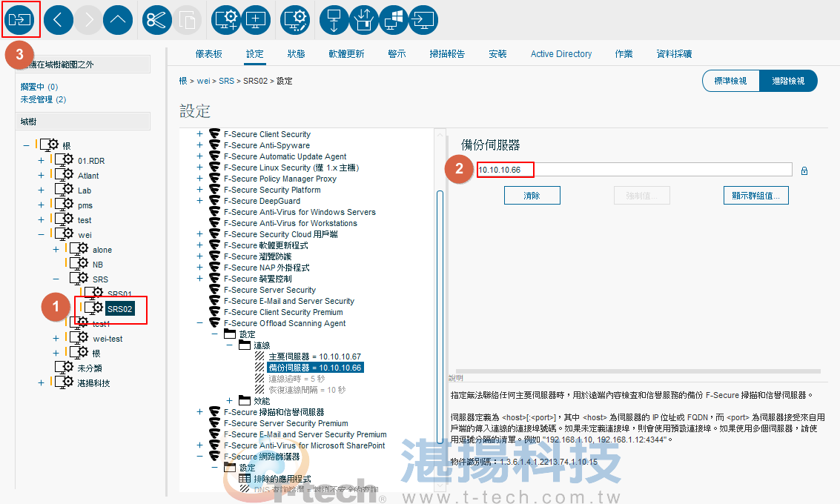This screenshot has height=504, width=840.
Task: Select F-Secure Anti-Spyware item
Action: coord(267,145)
